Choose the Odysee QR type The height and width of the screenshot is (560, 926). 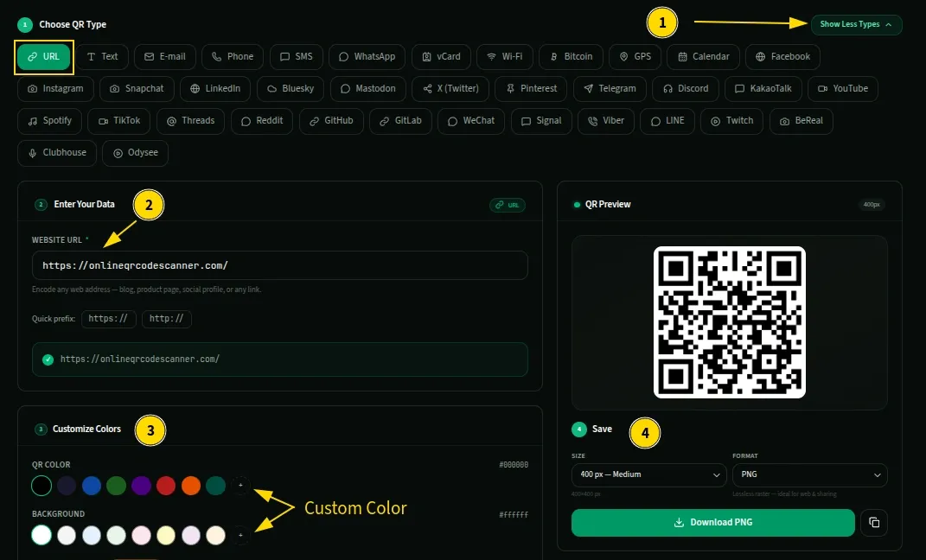[x=135, y=153]
